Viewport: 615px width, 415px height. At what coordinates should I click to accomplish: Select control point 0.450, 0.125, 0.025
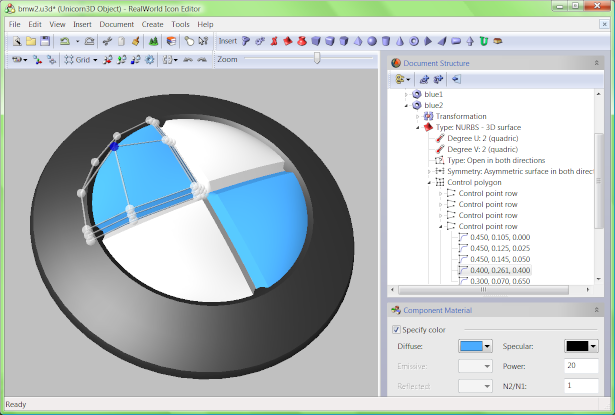tap(498, 248)
